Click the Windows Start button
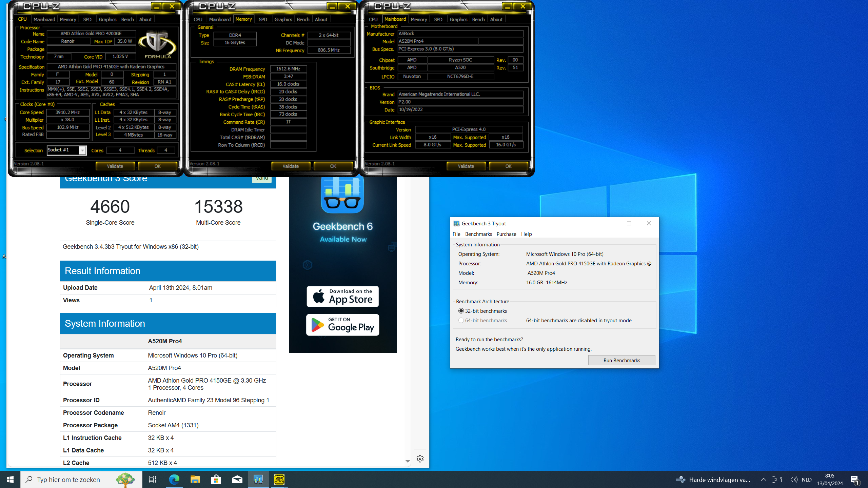The width and height of the screenshot is (868, 488). point(10,480)
